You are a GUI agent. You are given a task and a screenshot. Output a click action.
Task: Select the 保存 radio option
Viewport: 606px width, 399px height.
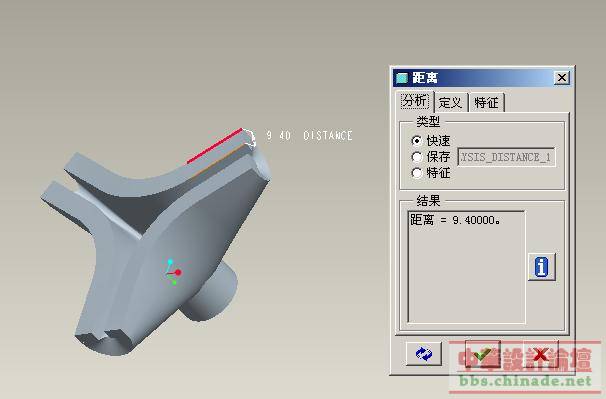416,157
